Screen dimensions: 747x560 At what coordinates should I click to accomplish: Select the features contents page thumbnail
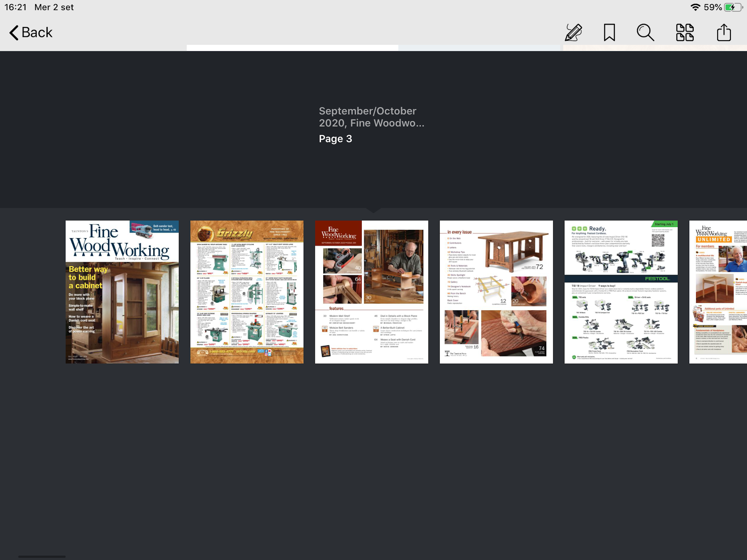[x=372, y=292]
